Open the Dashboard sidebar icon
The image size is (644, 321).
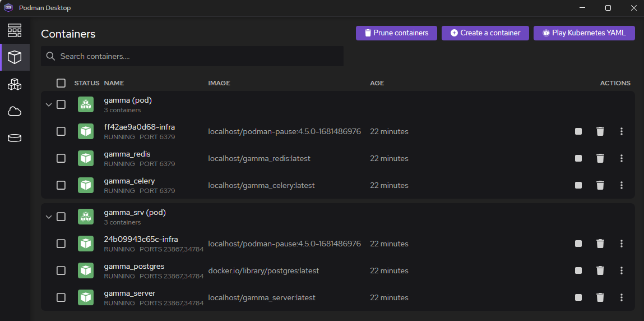click(x=15, y=30)
